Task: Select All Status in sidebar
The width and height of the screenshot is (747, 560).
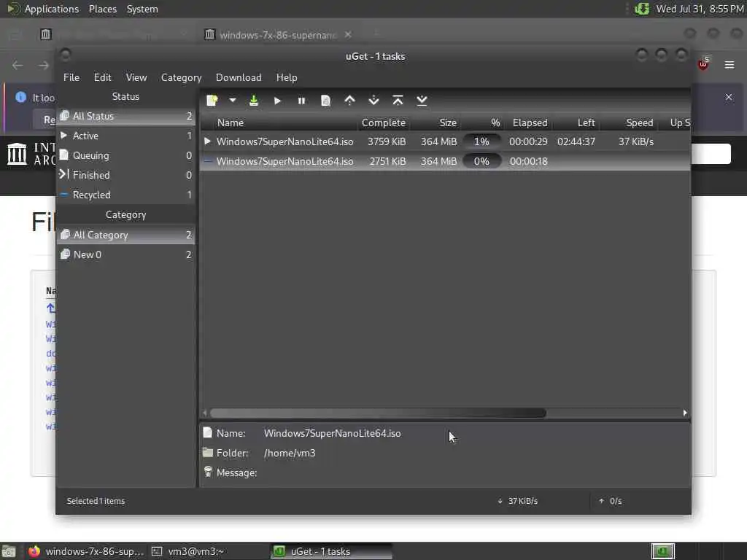Action: coord(126,116)
